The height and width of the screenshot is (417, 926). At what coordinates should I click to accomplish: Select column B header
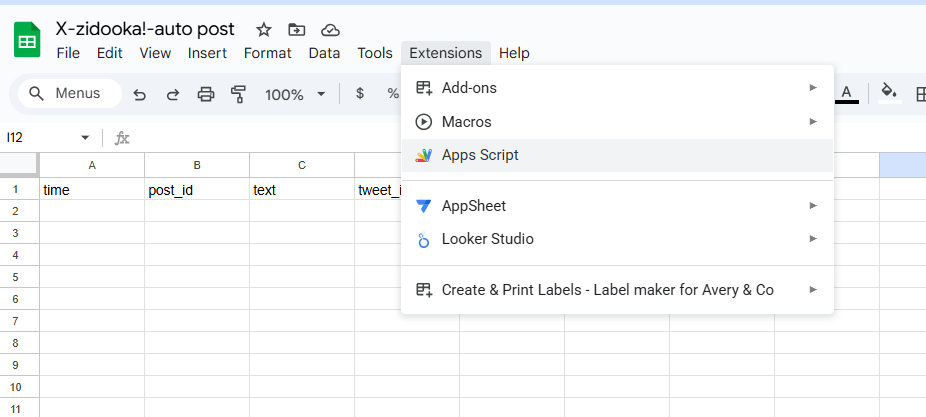click(x=197, y=165)
